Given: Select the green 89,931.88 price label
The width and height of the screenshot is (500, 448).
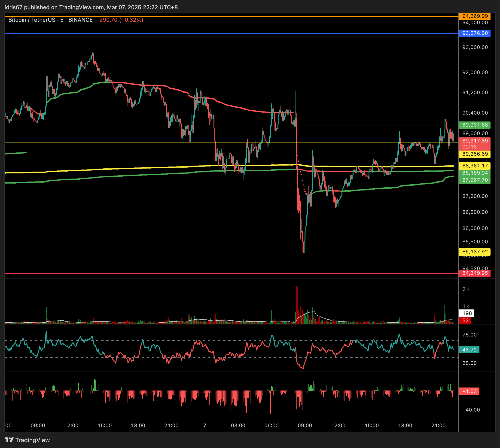Looking at the screenshot, I should [475, 125].
